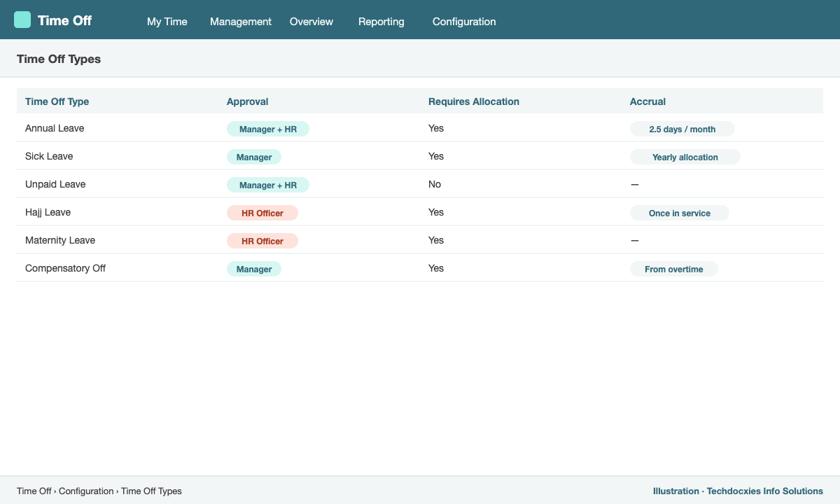
Task: Open the Sick Leave row
Action: point(420,156)
